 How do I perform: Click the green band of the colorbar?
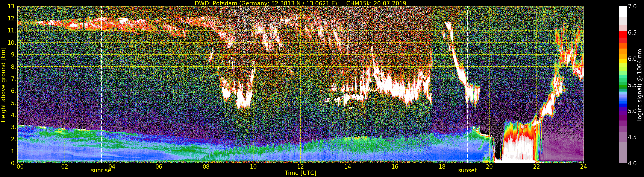[x=623, y=87]
